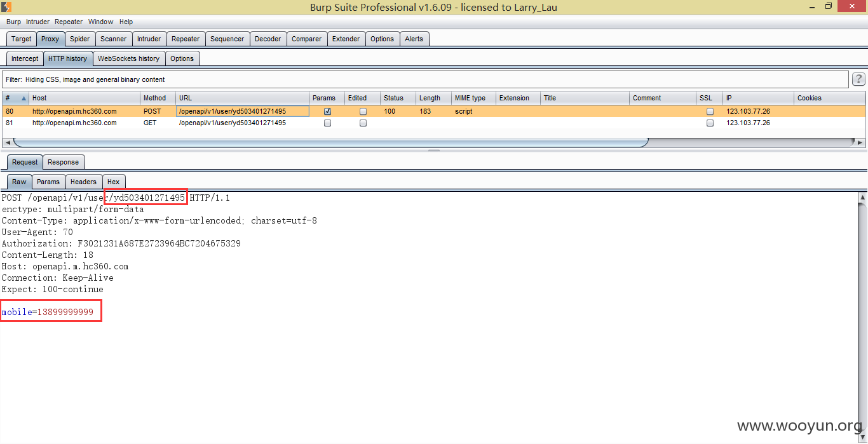Image resolution: width=868 pixels, height=444 pixels.
Task: Sort by the Status column header
Action: (x=398, y=98)
